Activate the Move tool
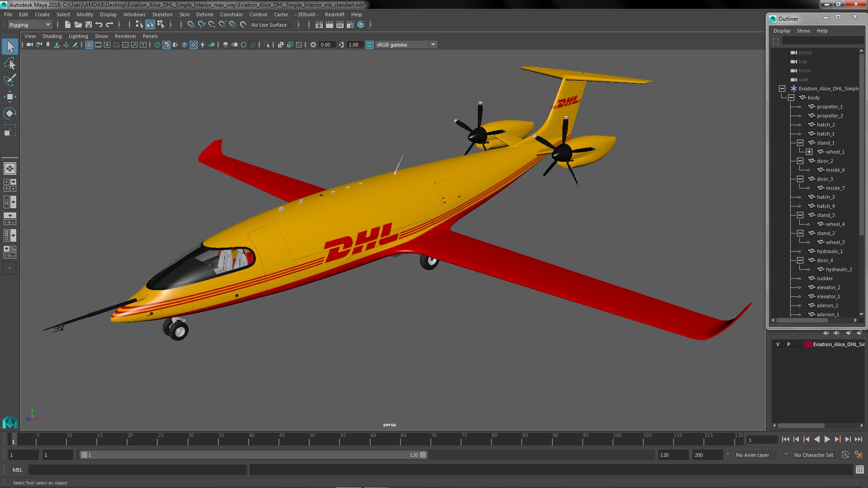Image resolution: width=868 pixels, height=488 pixels. click(x=10, y=97)
